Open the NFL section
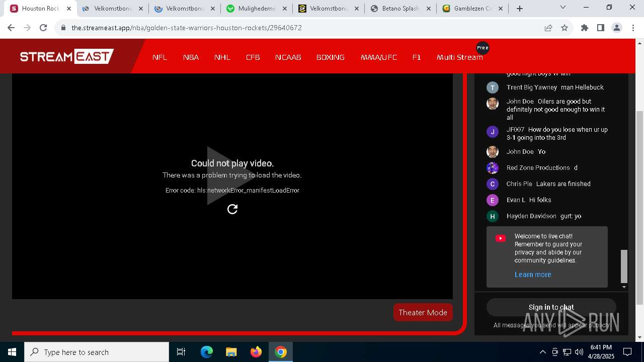Screen dimensions: 644x362 [159, 57]
